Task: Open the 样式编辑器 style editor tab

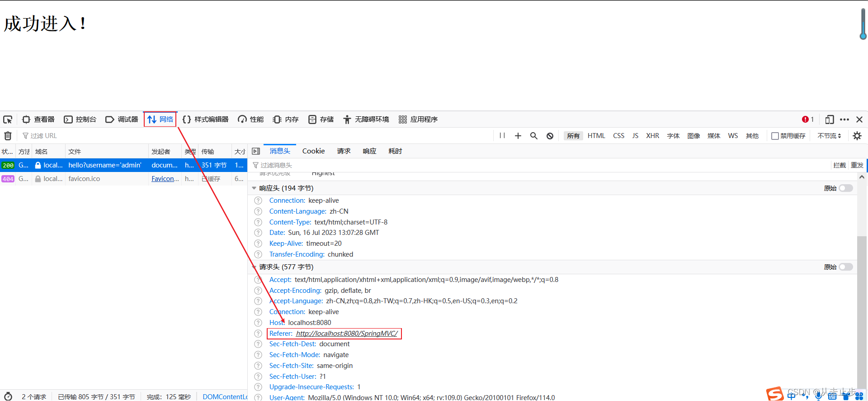Action: 206,119
